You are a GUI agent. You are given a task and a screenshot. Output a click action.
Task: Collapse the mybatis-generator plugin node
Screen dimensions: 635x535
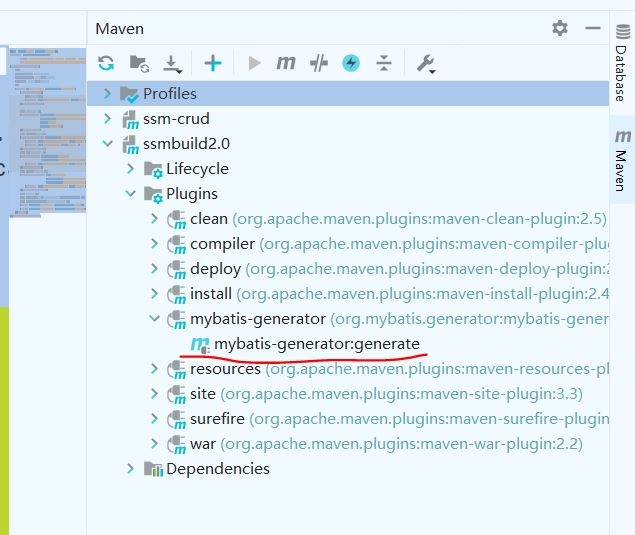tap(154, 319)
